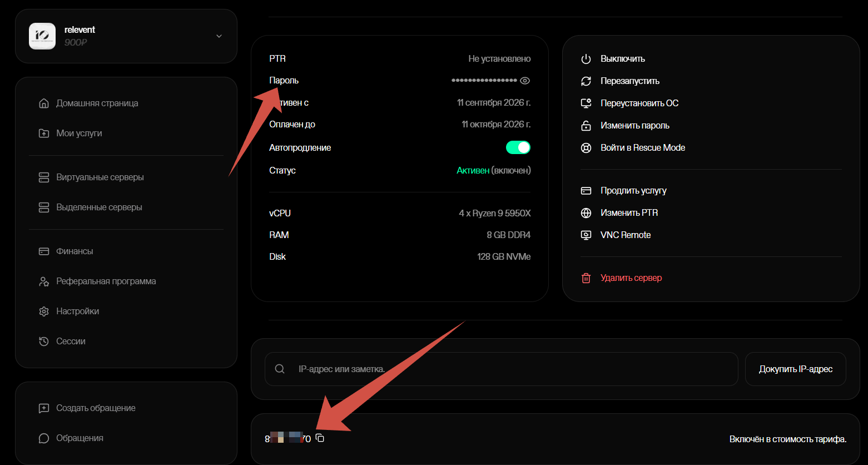Click Продлить услугу action
Screen dimensions: 868x465
(633, 191)
